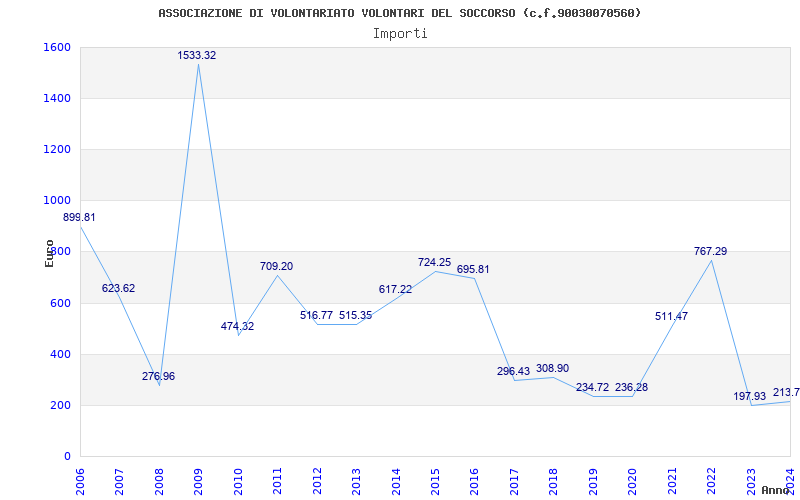Click the 1600 y-axis tick label
The image size is (800, 500).
[x=55, y=47]
